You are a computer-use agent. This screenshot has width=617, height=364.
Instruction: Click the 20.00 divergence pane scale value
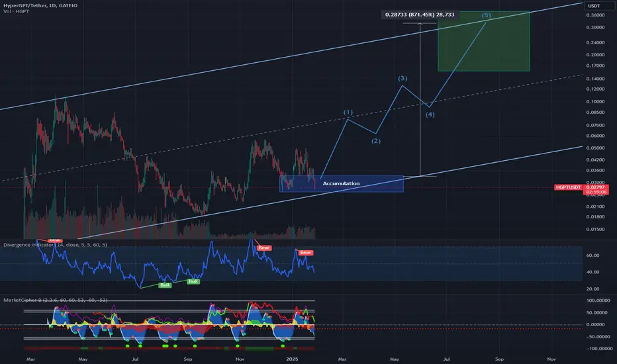tap(593, 289)
